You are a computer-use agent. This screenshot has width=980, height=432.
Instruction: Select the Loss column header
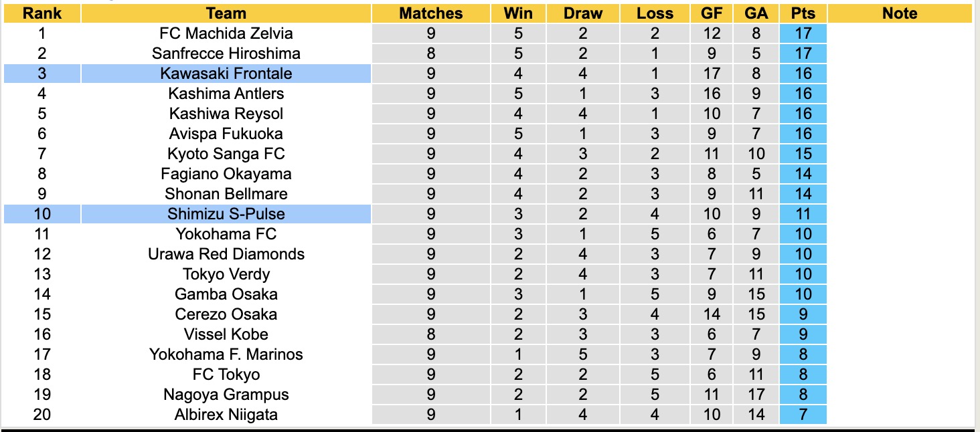coord(655,13)
